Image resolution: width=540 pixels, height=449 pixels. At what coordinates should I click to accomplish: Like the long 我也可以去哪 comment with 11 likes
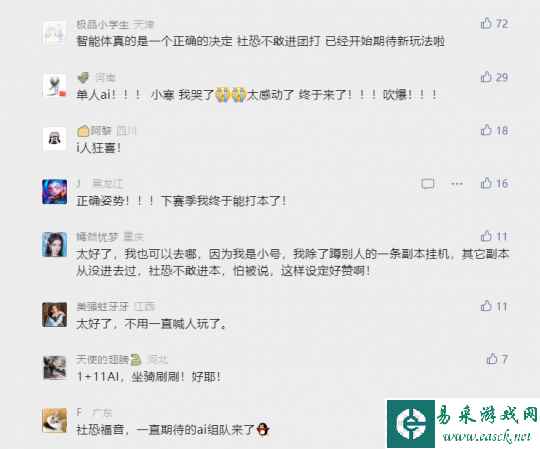pyautogui.click(x=486, y=236)
